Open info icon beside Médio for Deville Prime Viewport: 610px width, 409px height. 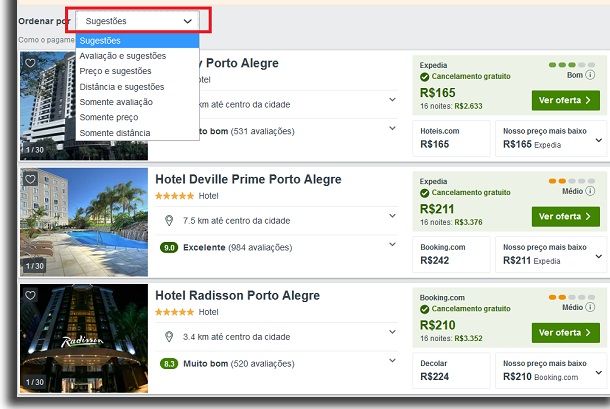click(590, 191)
